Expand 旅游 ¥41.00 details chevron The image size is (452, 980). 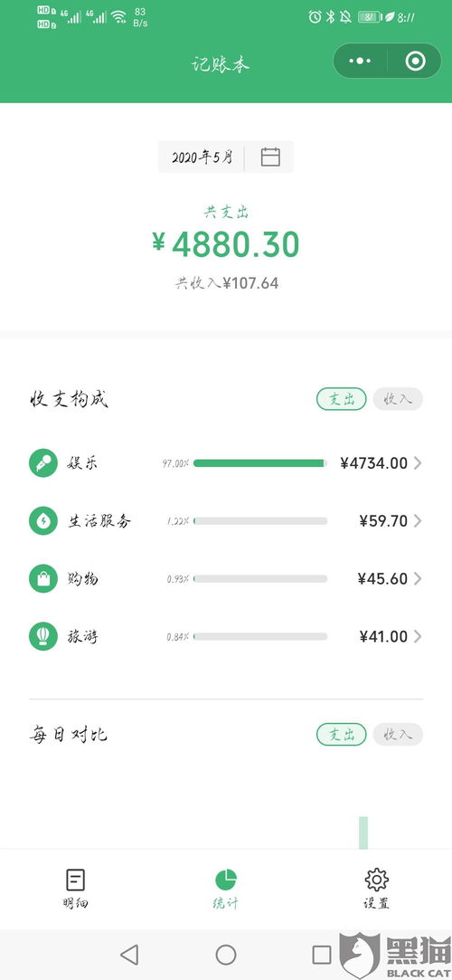pos(418,636)
